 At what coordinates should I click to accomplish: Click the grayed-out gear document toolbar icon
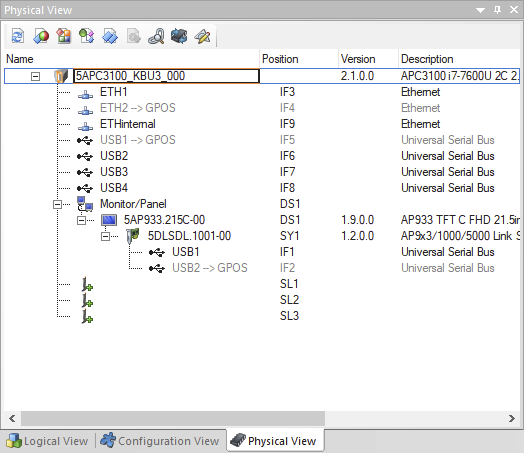click(133, 36)
